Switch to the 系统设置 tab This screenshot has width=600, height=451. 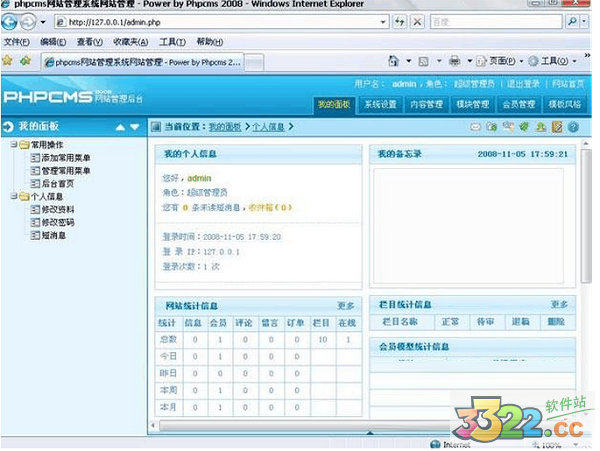tap(380, 104)
